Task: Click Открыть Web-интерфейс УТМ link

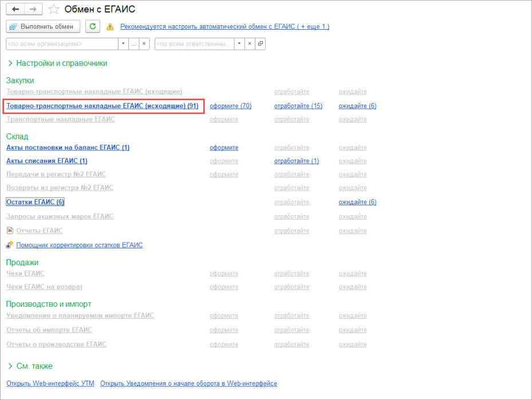Action: pos(50,383)
